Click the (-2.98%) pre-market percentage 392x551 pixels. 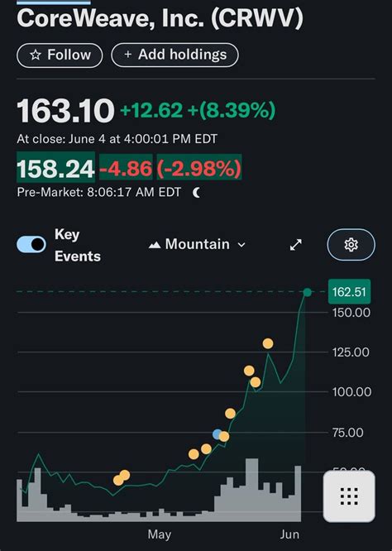pyautogui.click(x=199, y=169)
